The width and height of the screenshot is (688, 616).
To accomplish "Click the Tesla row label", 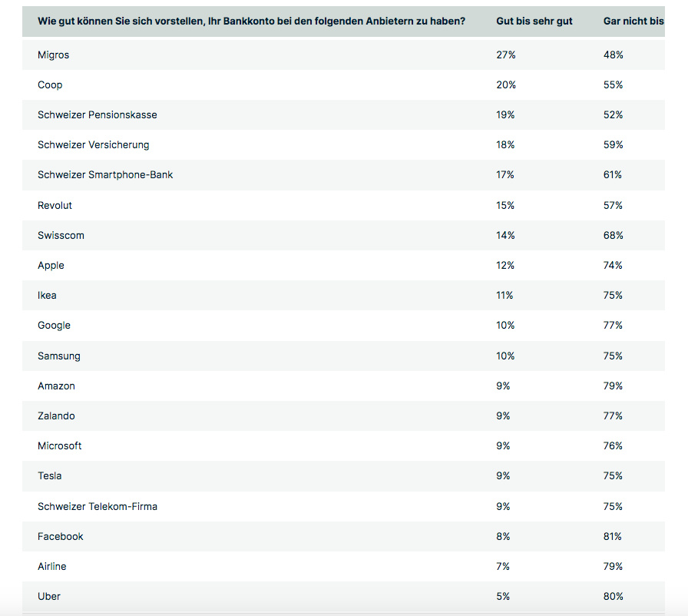I will tap(49, 476).
